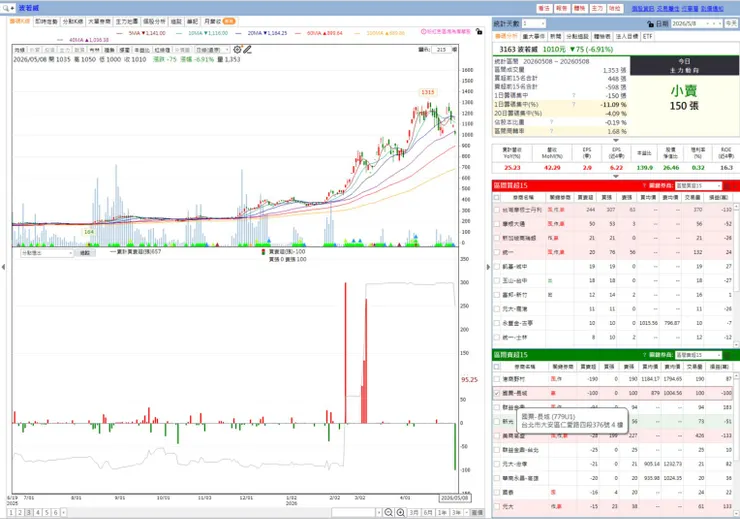This screenshot has height=519, width=740.
Task: Open the 分點進出 dropdown in the lower chart
Action: click(x=71, y=253)
